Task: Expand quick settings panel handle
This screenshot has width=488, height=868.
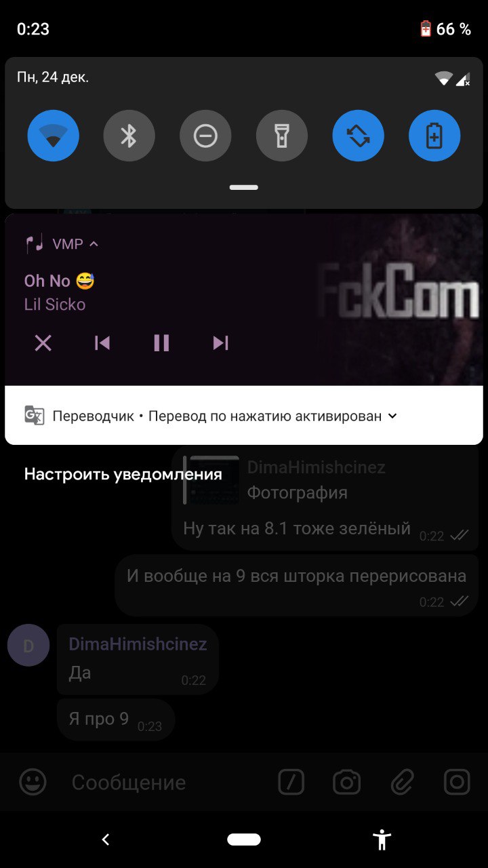Action: (x=244, y=187)
